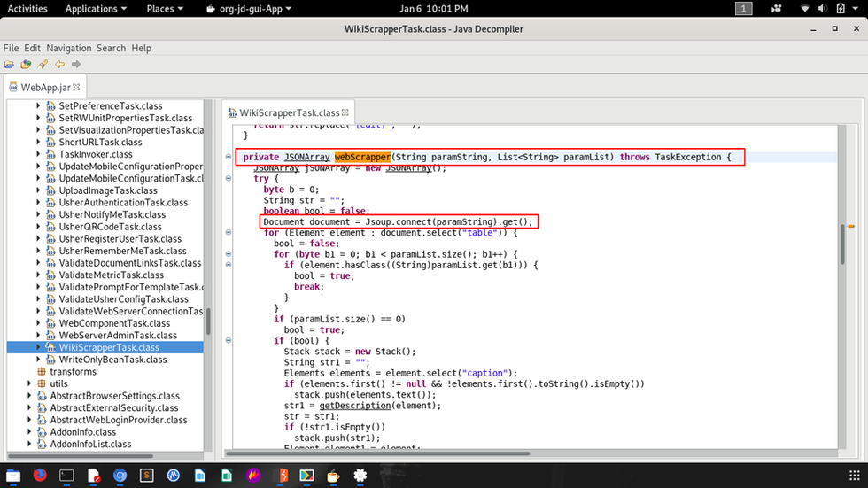Expand UsherQRCodeTask.class tree node
Screen dimensions: 868x488
coord(38,227)
